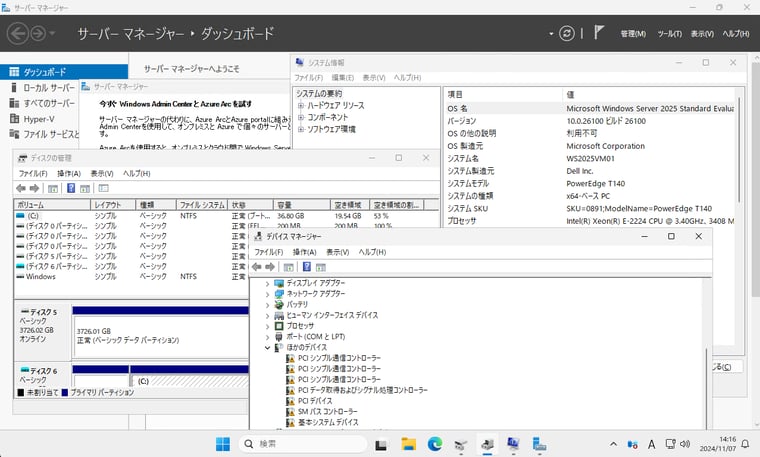The width and height of the screenshot is (760, 457).
Task: Click the properties pane icon right of Device Manager help
Action: tap(320, 267)
